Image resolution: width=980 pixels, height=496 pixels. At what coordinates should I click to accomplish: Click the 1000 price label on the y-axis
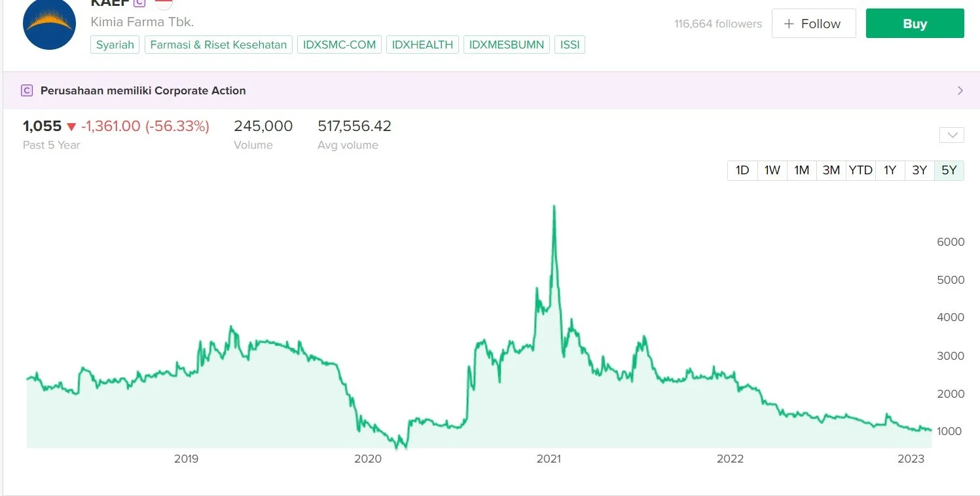point(951,431)
